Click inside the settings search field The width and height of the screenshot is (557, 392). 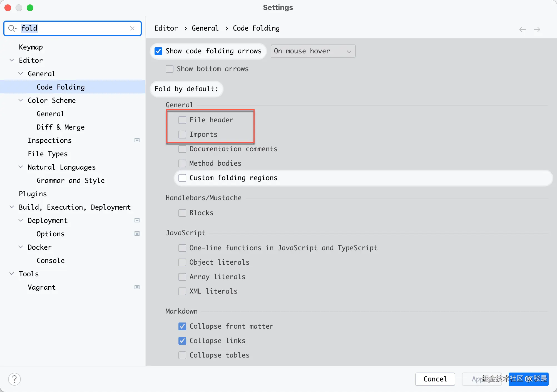tap(81, 28)
